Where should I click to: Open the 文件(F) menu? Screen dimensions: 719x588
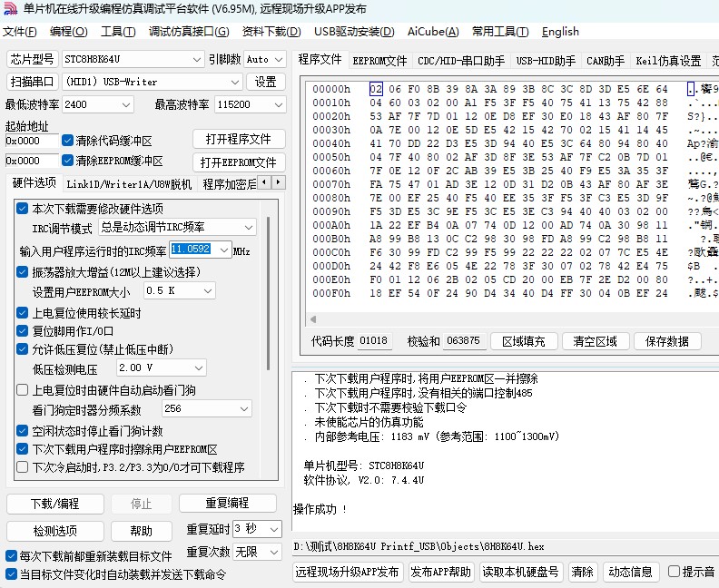pos(20,32)
